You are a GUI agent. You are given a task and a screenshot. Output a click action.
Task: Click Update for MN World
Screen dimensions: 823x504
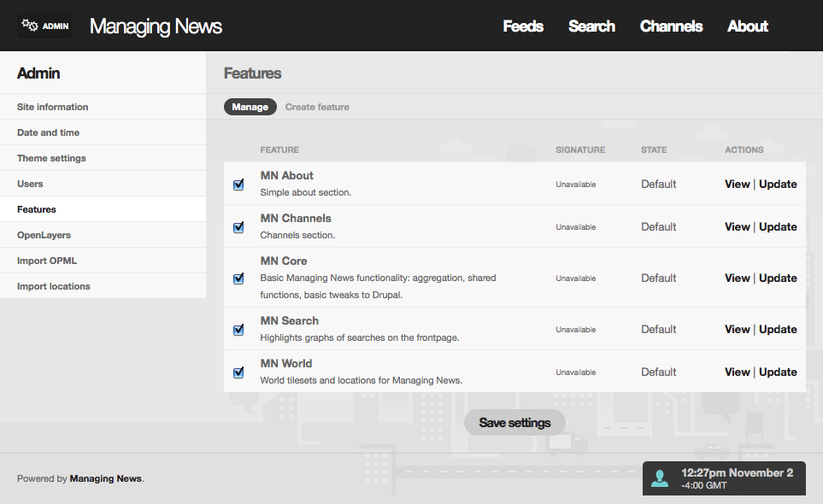tap(778, 372)
